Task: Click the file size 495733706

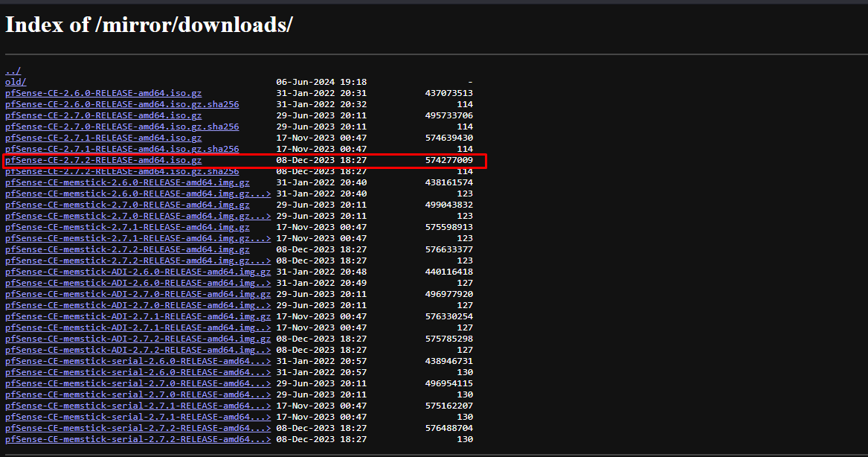Action: click(449, 115)
